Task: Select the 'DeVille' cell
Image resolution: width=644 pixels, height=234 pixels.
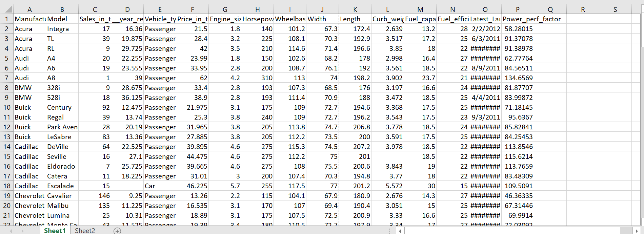Action: (62, 147)
